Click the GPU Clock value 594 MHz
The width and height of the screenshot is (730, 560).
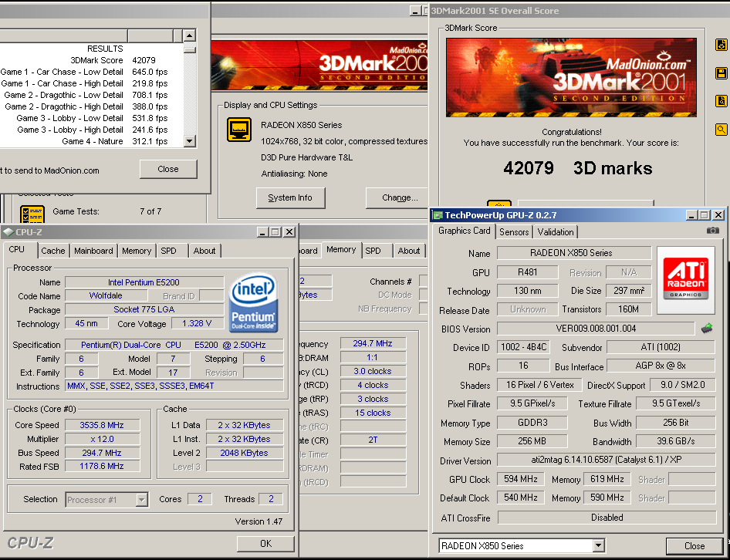click(x=521, y=479)
